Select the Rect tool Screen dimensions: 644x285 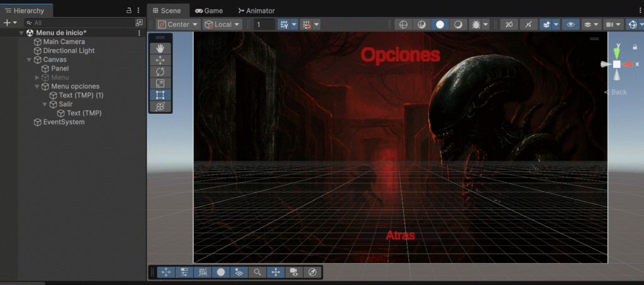160,95
